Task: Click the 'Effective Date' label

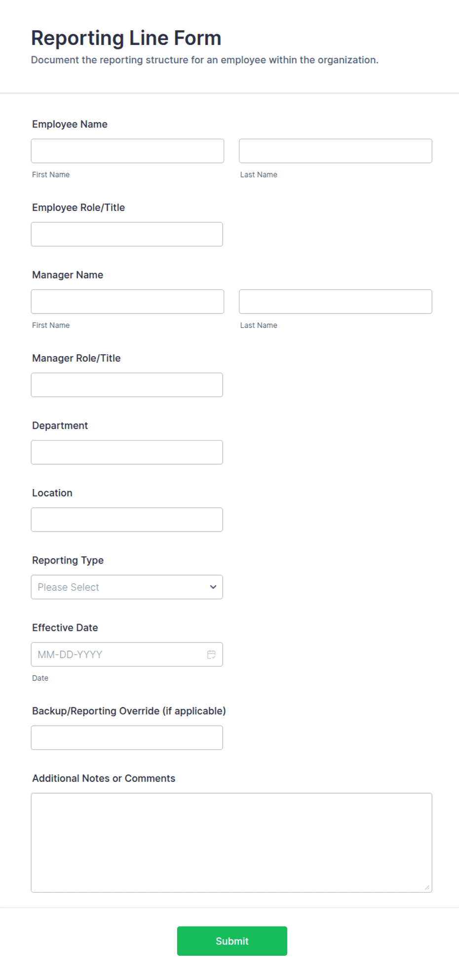Action: click(x=65, y=627)
